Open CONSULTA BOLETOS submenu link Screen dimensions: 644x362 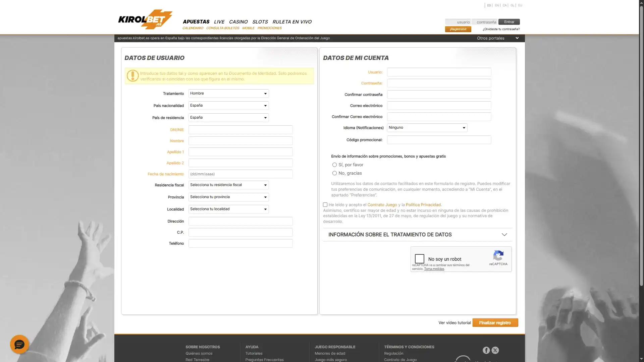tap(223, 28)
